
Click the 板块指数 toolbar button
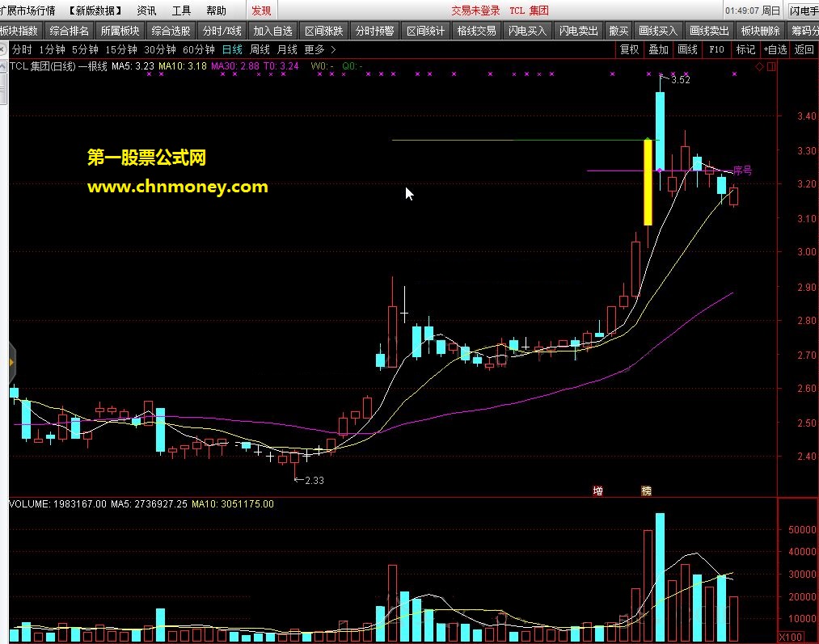pyautogui.click(x=20, y=31)
